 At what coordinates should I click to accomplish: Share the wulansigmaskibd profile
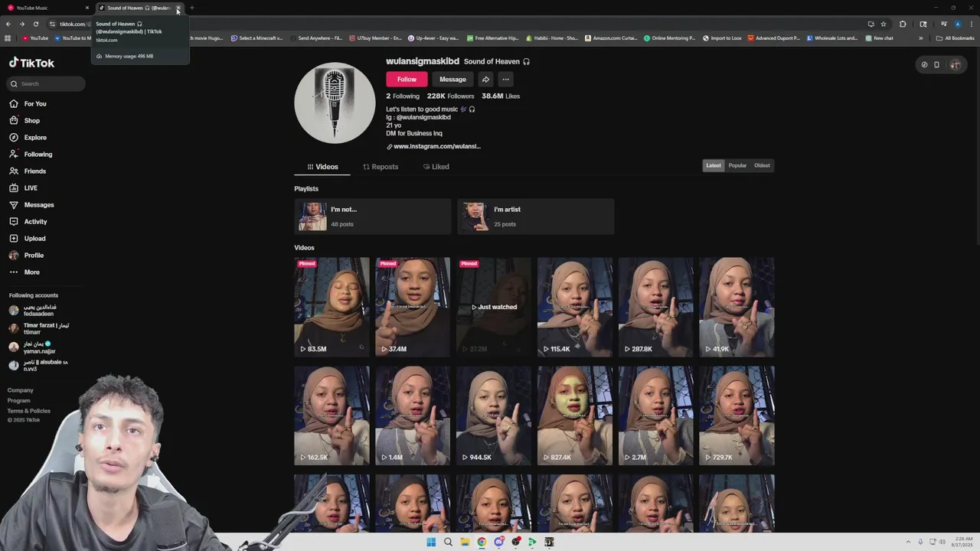coord(485,80)
